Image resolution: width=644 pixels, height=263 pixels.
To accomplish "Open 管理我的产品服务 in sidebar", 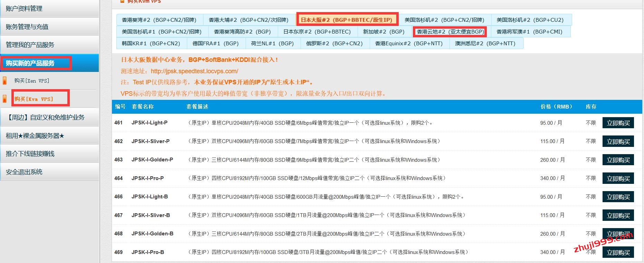I will (x=30, y=45).
